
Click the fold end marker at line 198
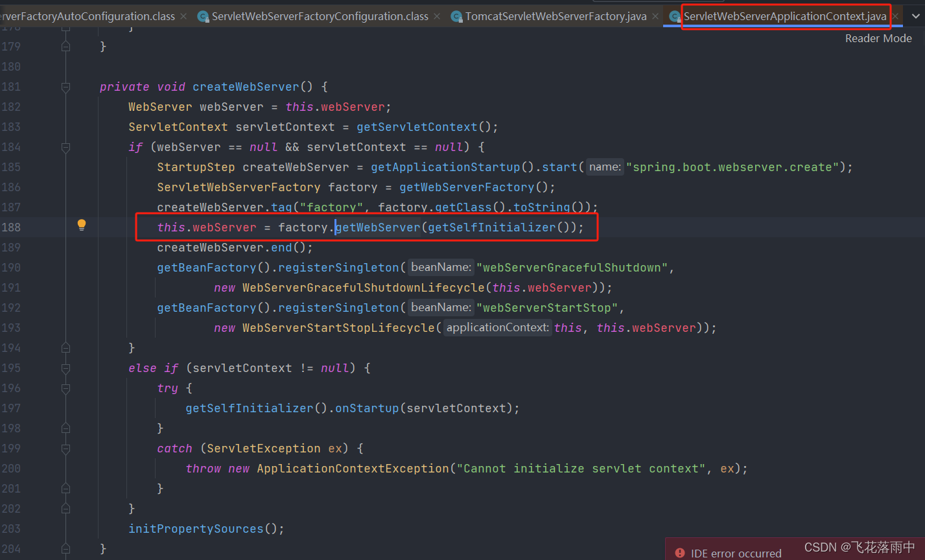click(65, 428)
